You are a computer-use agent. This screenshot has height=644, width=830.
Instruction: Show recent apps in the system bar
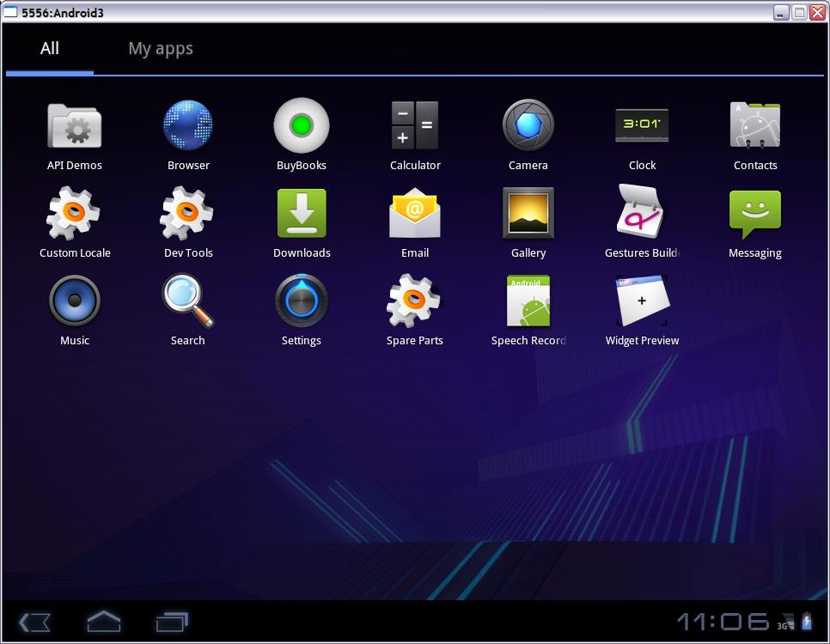[172, 623]
